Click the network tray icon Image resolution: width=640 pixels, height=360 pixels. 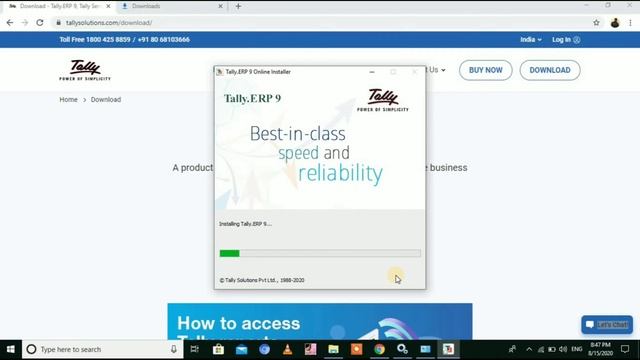541,349
